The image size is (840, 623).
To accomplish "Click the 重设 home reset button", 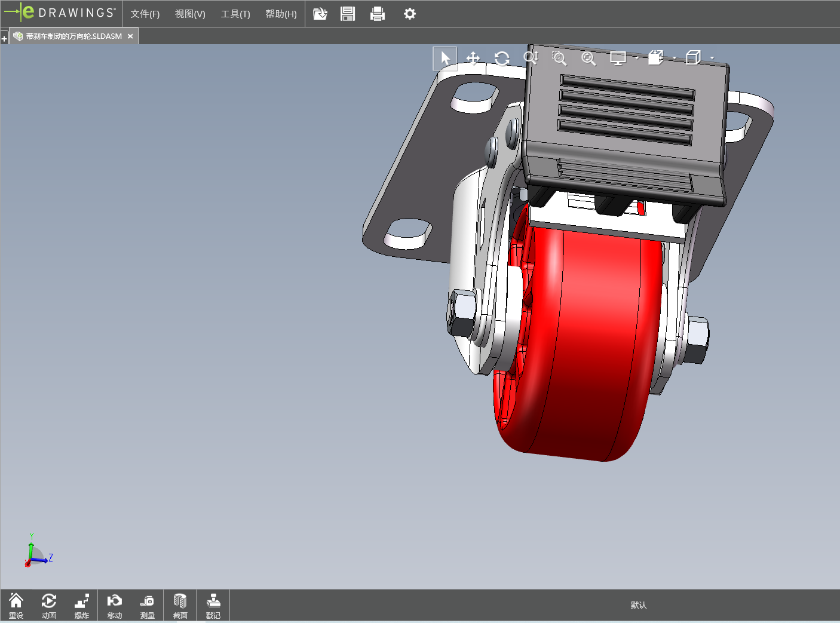I will click(x=16, y=606).
